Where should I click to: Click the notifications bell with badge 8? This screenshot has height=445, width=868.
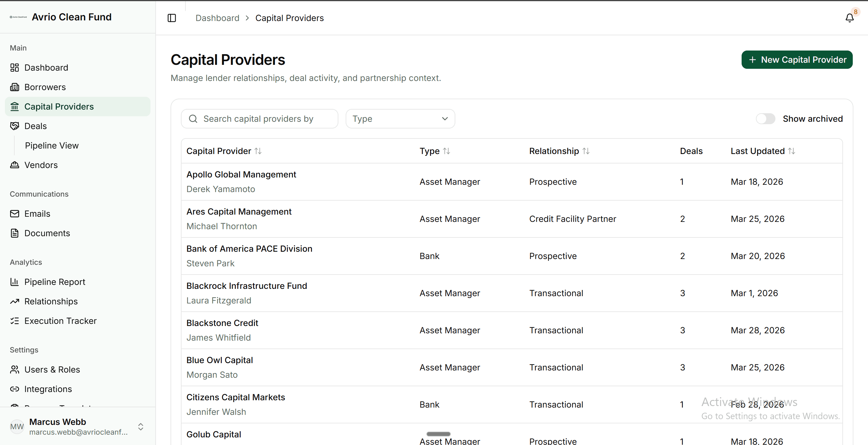(x=849, y=18)
